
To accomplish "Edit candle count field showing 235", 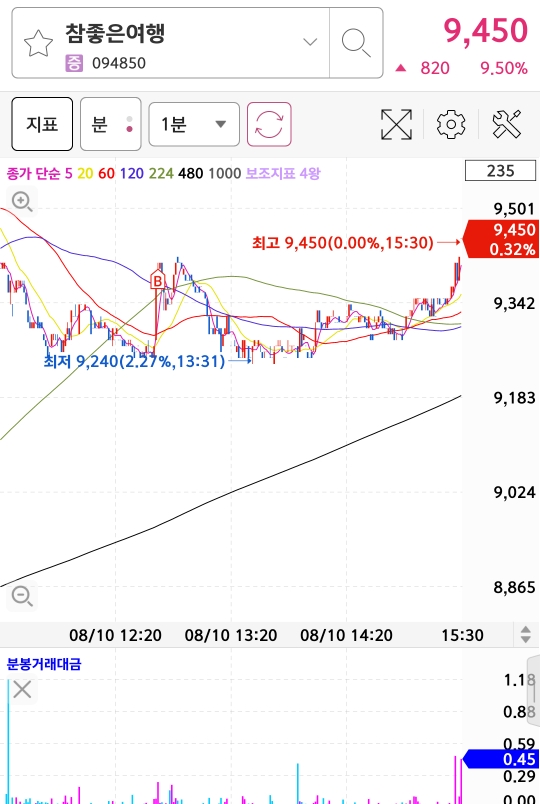I will click(500, 171).
